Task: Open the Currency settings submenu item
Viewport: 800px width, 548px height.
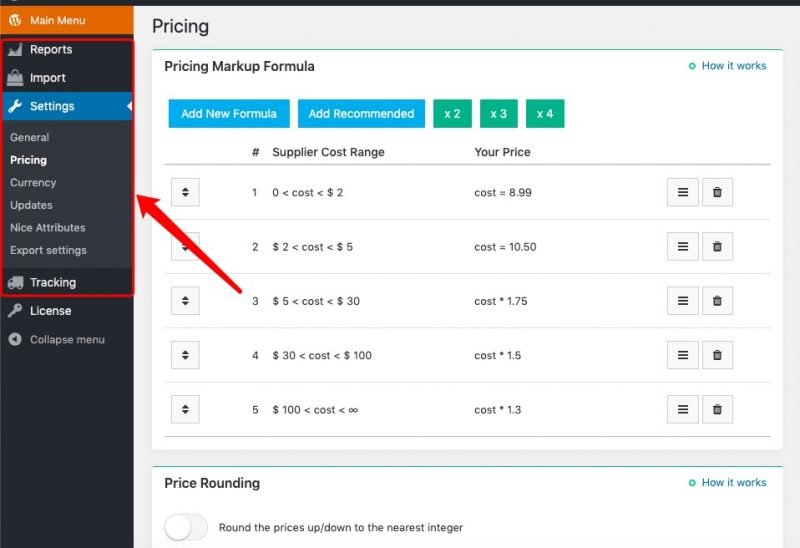Action: tap(33, 183)
